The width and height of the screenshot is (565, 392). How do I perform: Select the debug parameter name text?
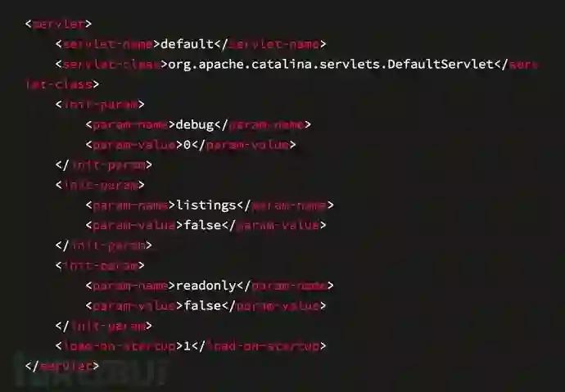(x=195, y=124)
